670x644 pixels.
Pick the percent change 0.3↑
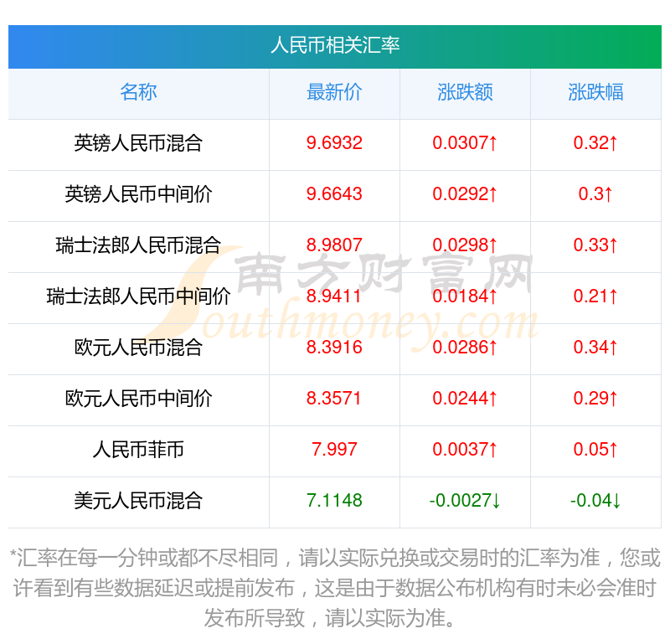[595, 194]
